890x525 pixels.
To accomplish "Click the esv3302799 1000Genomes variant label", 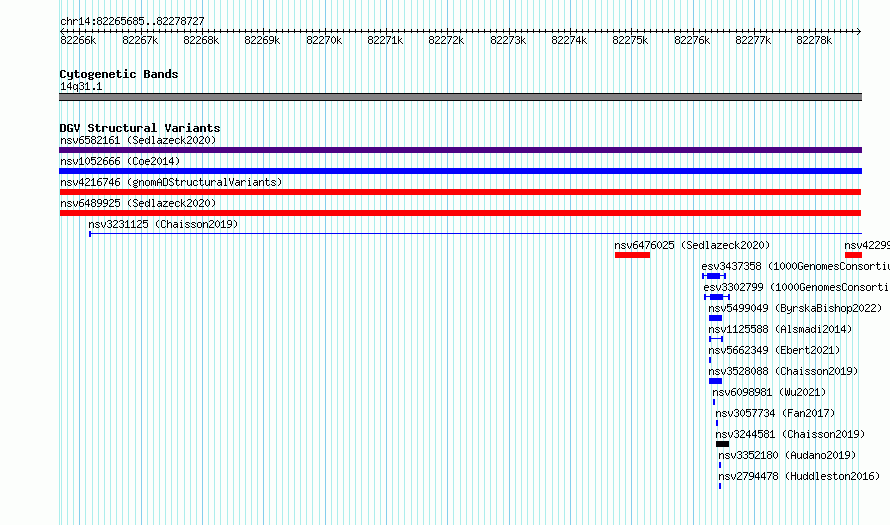I will pos(796,287).
